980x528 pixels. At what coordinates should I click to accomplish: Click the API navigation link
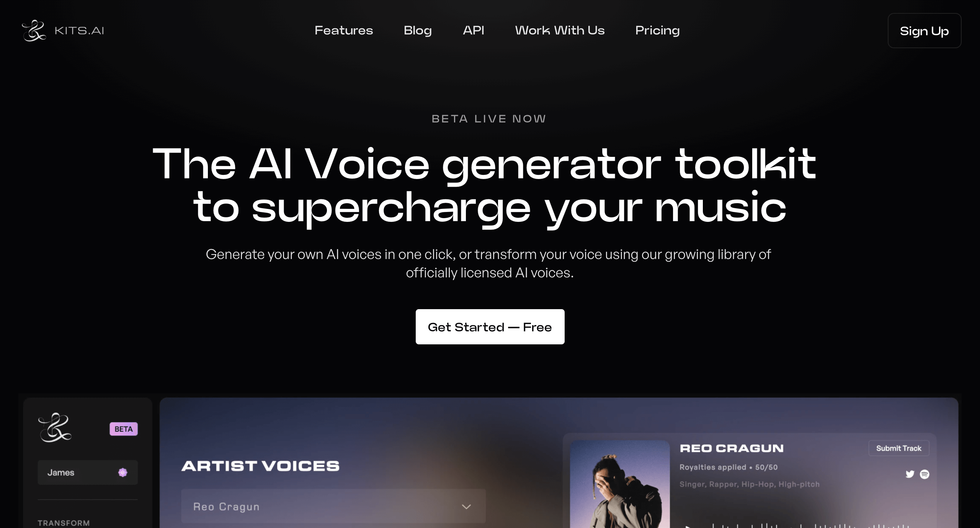click(474, 30)
